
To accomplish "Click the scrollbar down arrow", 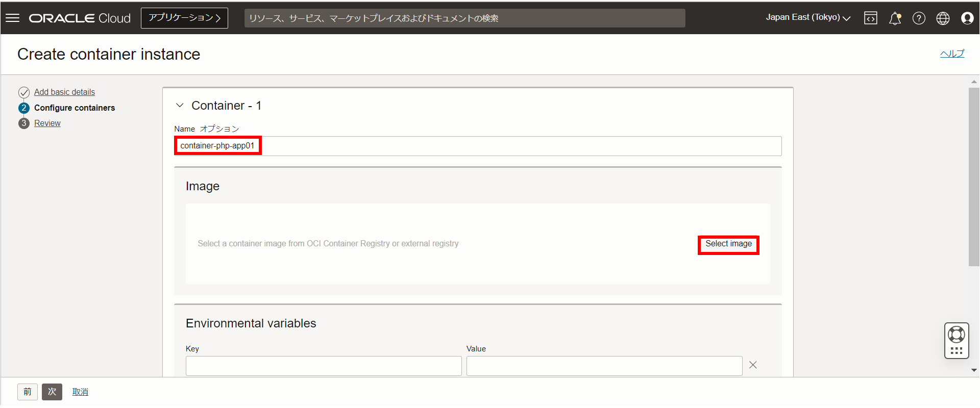I will click(974, 370).
